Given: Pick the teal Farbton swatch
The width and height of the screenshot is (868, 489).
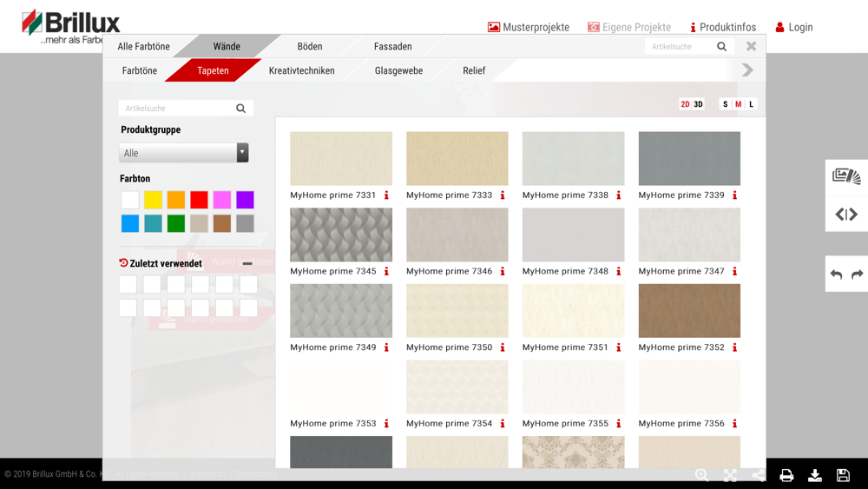Looking at the screenshot, I should pos(154,223).
